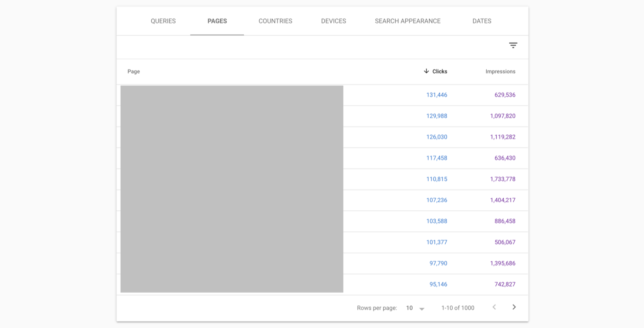Click the clicks value 95,146
The image size is (644, 328).
coord(438,284)
